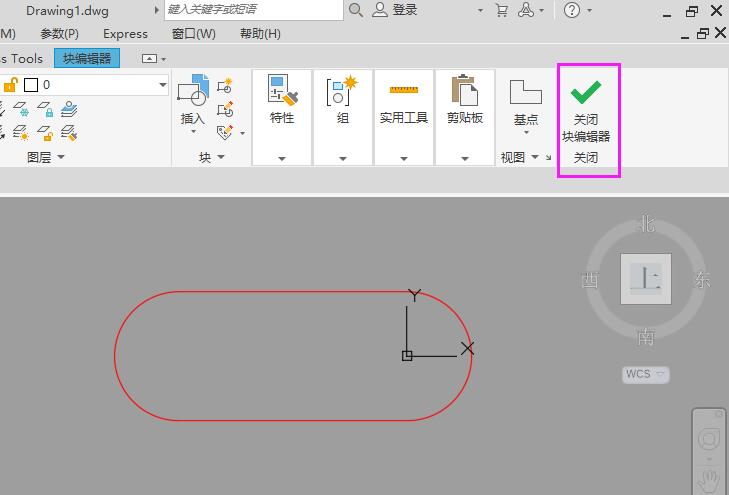Image resolution: width=729 pixels, height=495 pixels.
Task: Click the Freeze layer icon with snowflake
Action: (x=21, y=109)
